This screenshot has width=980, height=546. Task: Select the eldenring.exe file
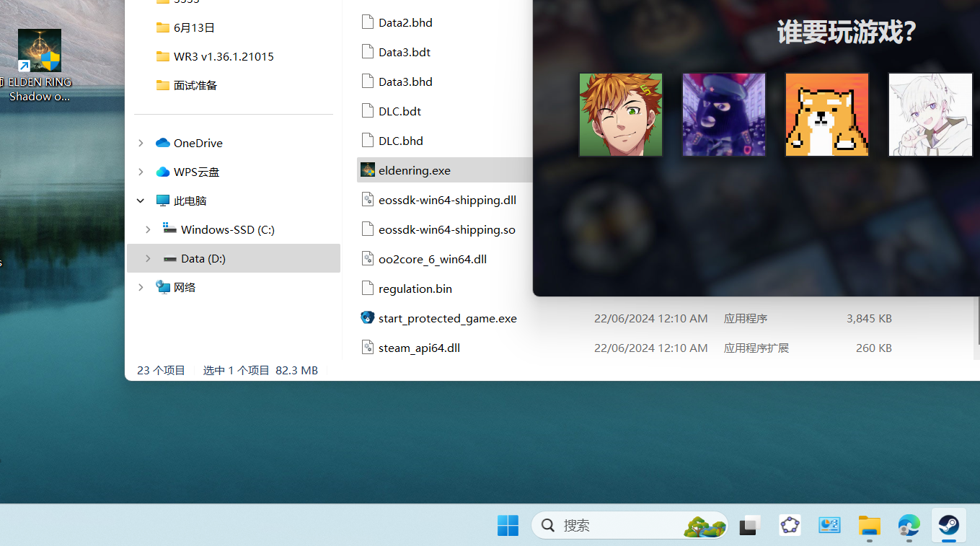coord(414,170)
